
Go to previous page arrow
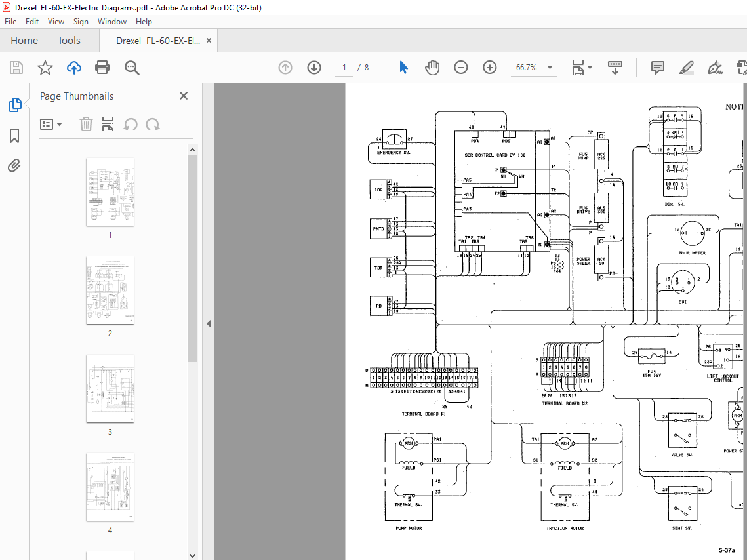pyautogui.click(x=285, y=68)
